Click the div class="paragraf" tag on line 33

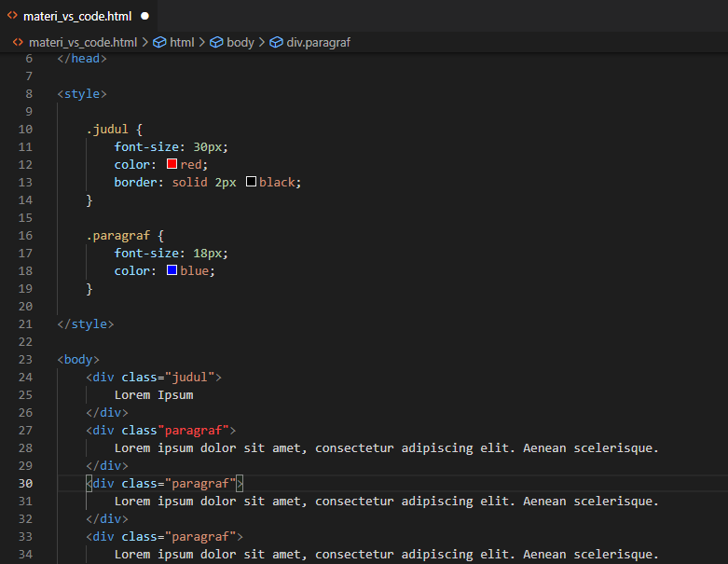coord(164,537)
